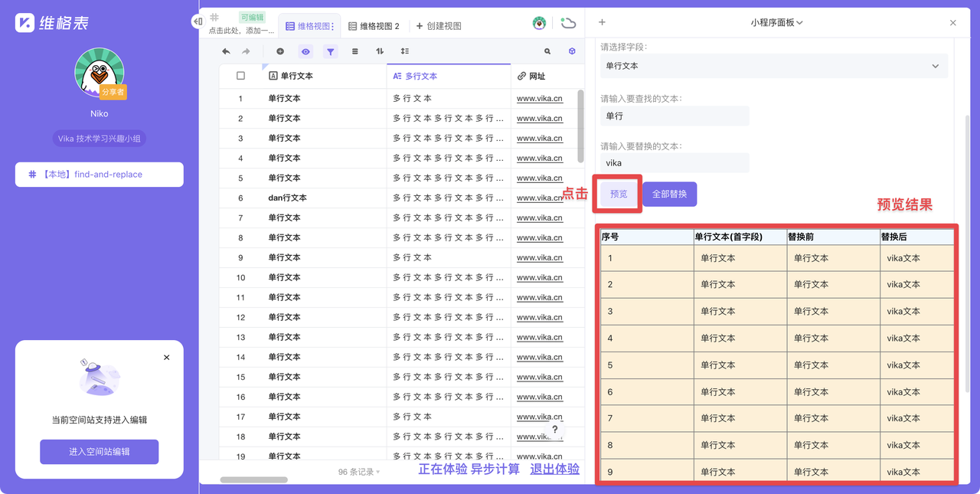This screenshot has width=980, height=494.
Task: Click the row height settings icon
Action: coord(405,51)
